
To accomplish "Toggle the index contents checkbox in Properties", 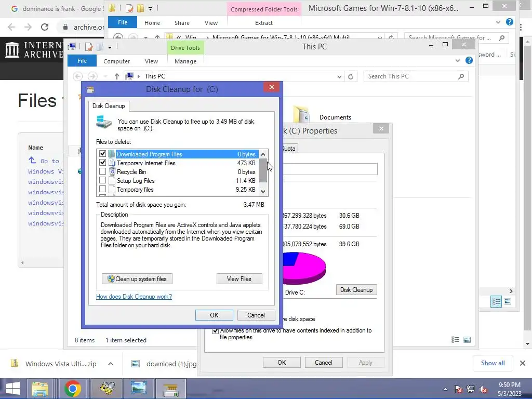I will click(215, 331).
